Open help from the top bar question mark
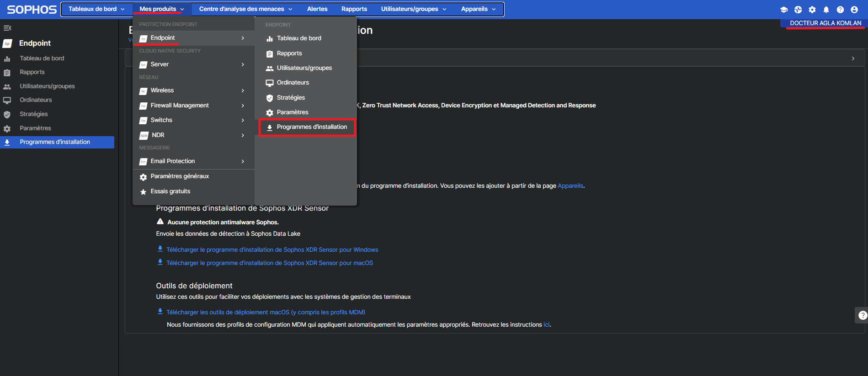This screenshot has width=868, height=376. 840,10
